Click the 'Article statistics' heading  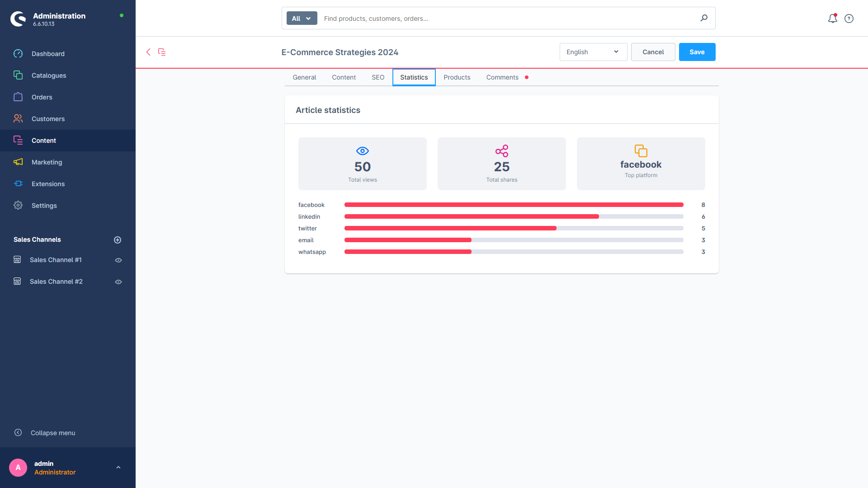328,110
